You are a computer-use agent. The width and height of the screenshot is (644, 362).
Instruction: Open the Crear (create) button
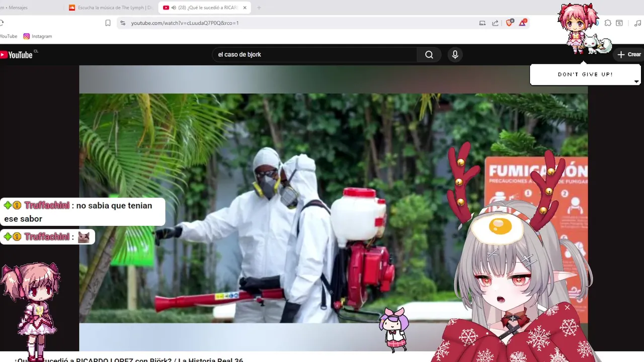629,54
